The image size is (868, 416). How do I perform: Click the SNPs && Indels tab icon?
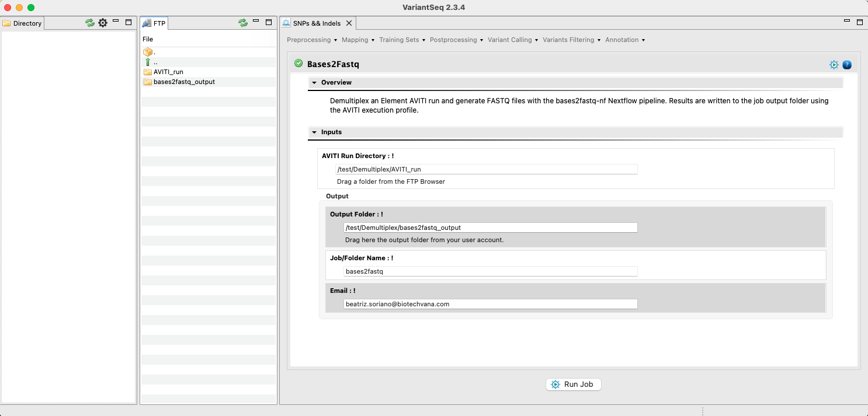(x=286, y=23)
